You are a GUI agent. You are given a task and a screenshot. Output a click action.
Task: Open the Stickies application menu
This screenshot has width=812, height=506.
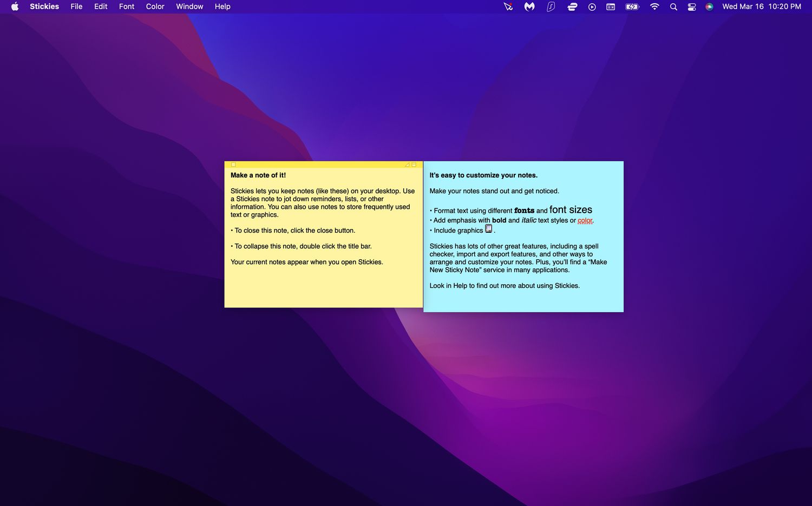tap(44, 6)
